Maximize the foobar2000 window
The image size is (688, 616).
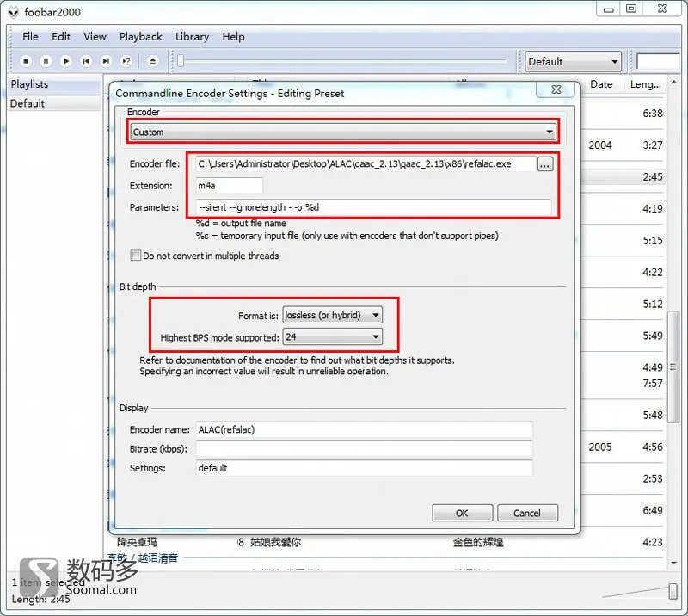click(x=631, y=9)
